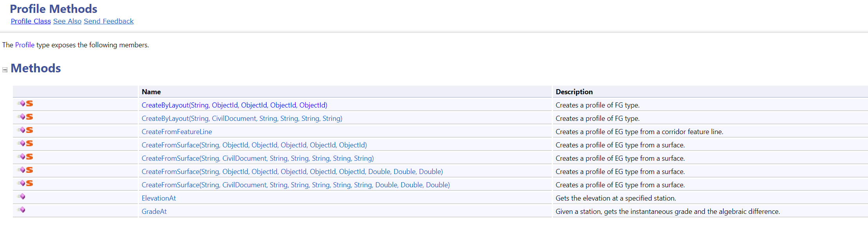Click the ElevationAt row method icon
The image size is (868, 235).
(x=22, y=197)
